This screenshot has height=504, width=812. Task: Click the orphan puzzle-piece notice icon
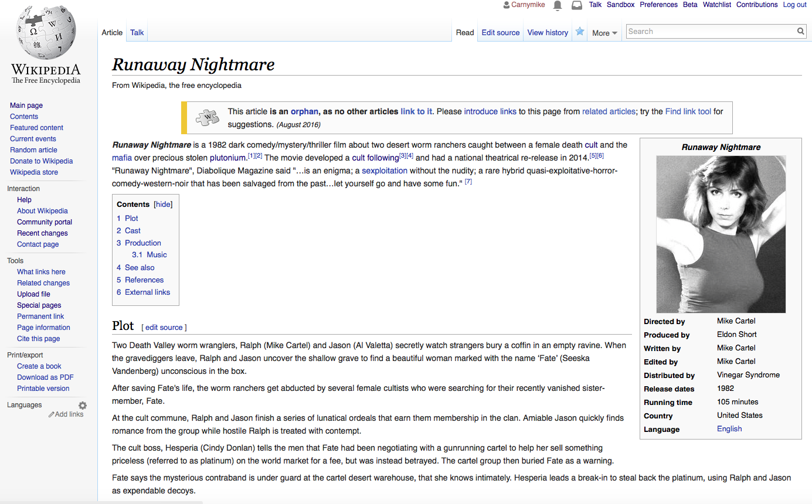(207, 117)
